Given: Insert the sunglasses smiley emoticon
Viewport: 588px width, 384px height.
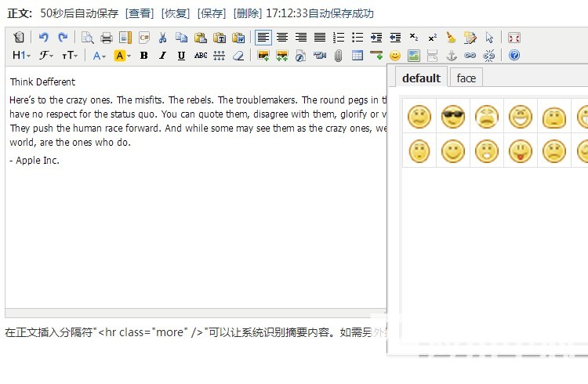Looking at the screenshot, I should click(453, 117).
